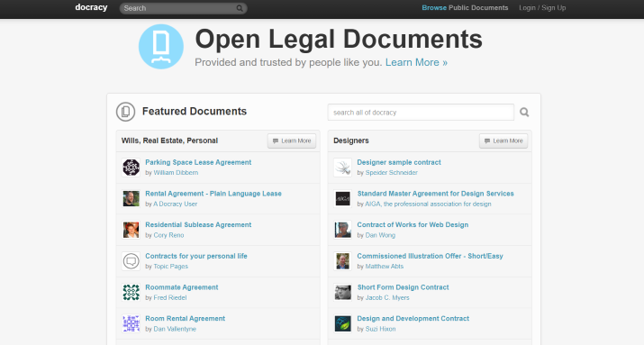This screenshot has width=644, height=345.
Task: View Dan Vallentyne's profile
Action: pos(175,329)
